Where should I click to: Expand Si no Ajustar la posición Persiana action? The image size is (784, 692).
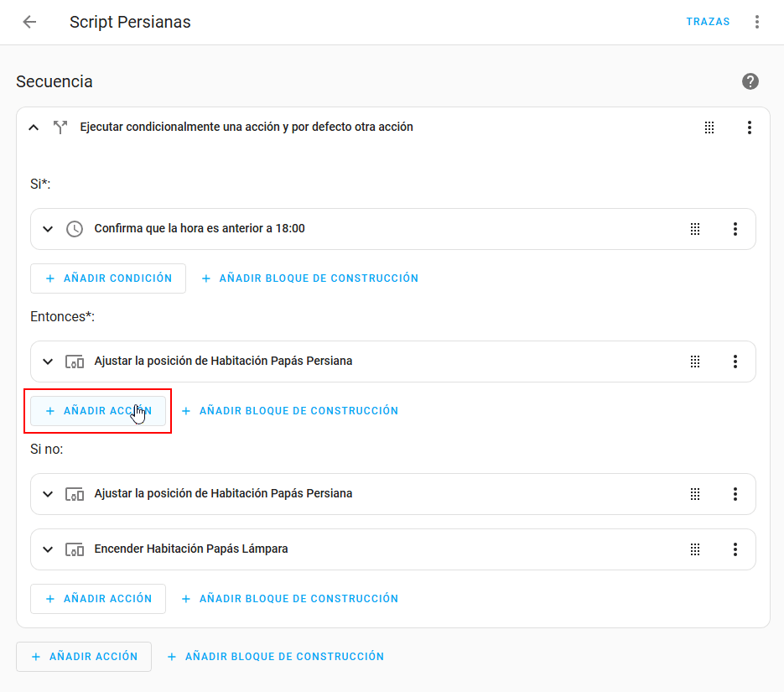[48, 494]
